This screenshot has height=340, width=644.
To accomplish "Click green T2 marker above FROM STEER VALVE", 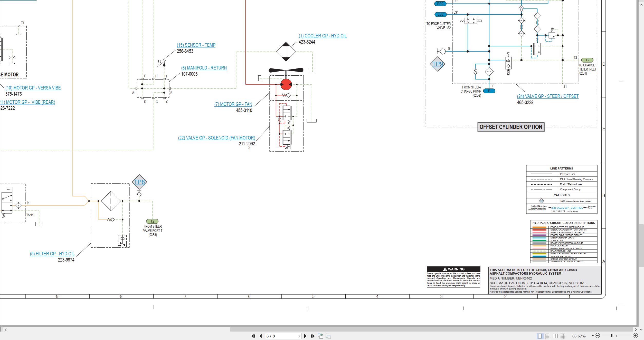I will (x=152, y=221).
